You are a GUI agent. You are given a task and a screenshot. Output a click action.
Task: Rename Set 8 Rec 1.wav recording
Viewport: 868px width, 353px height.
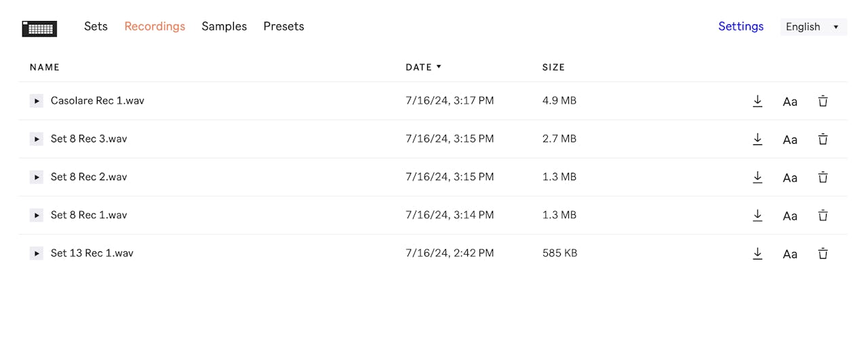pos(790,215)
